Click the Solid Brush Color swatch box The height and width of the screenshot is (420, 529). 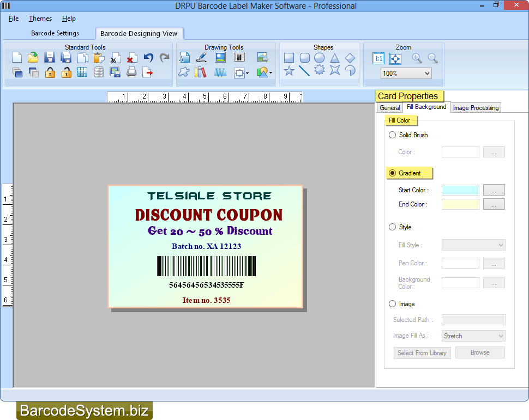coord(460,152)
